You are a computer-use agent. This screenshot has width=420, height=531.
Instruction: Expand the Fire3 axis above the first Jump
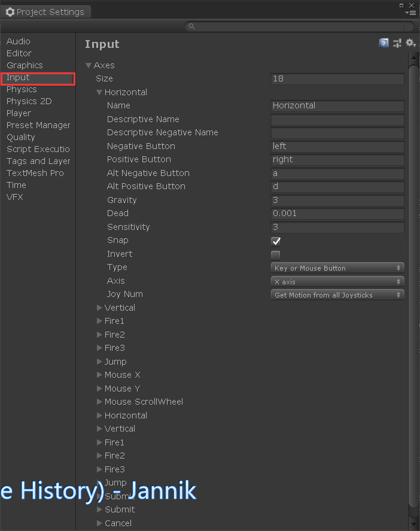[99, 348]
